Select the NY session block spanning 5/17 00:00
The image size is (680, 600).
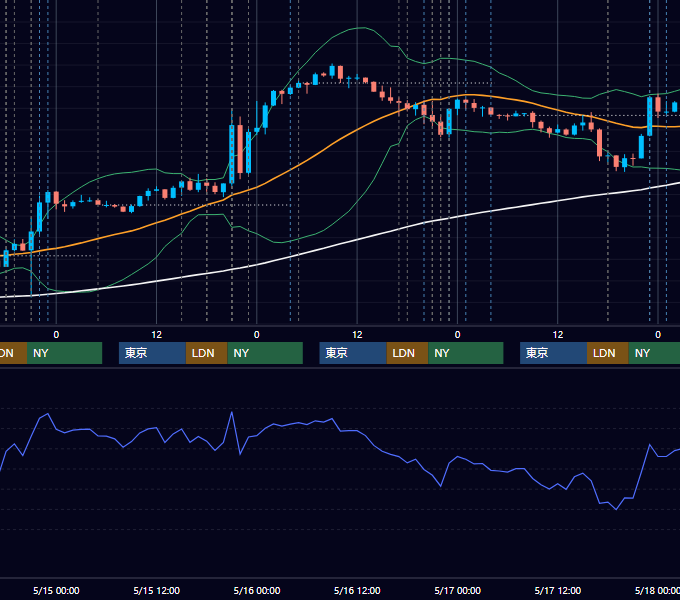pyautogui.click(x=466, y=353)
